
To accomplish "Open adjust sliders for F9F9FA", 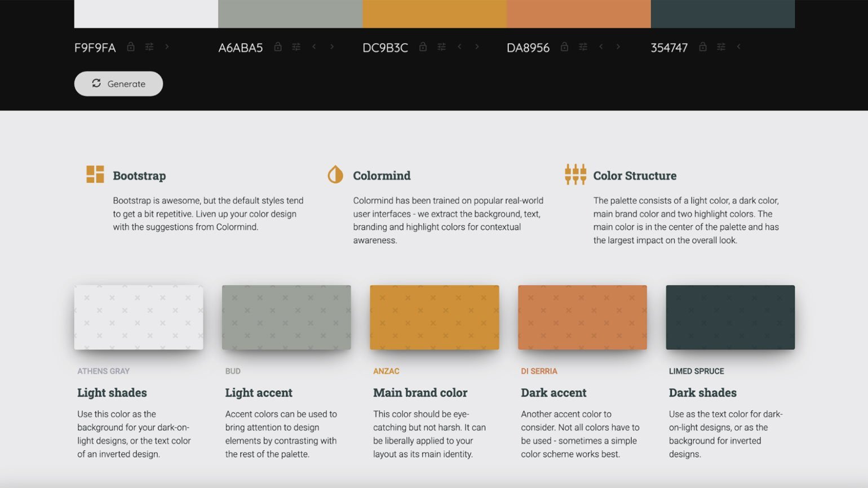I will click(x=149, y=47).
